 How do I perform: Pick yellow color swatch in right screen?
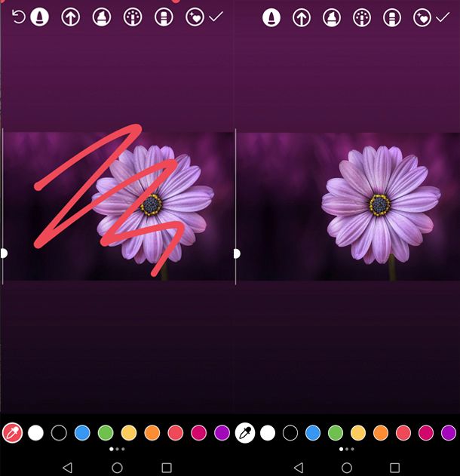pyautogui.click(x=358, y=433)
